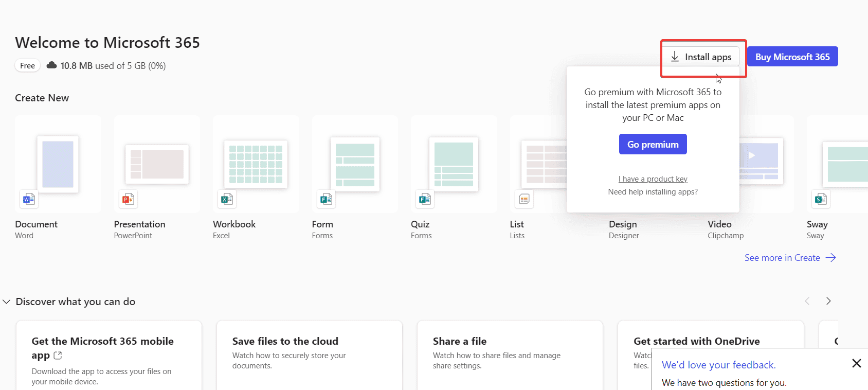The width and height of the screenshot is (868, 390).
Task: Click the Forms icon on Quiz tile
Action: (x=425, y=199)
